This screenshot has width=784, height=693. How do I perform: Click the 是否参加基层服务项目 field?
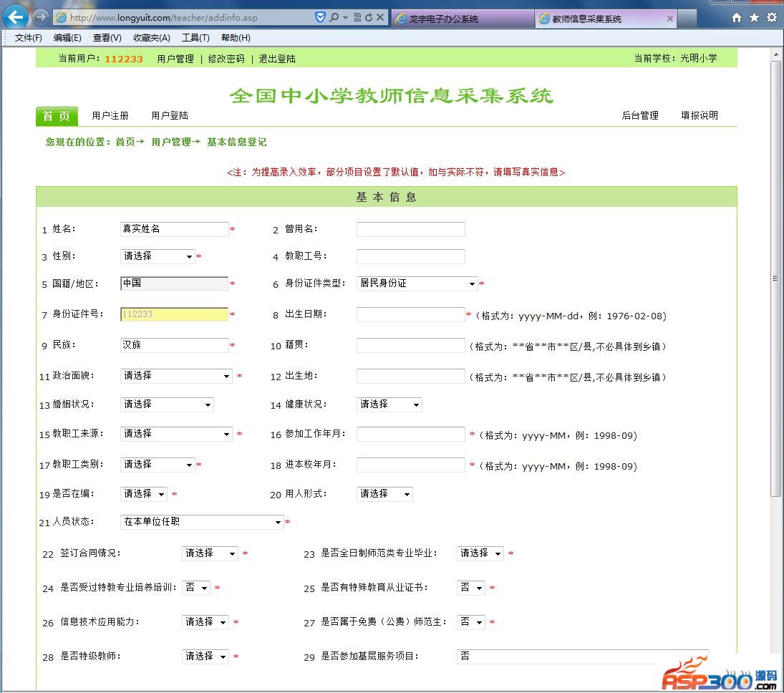583,656
